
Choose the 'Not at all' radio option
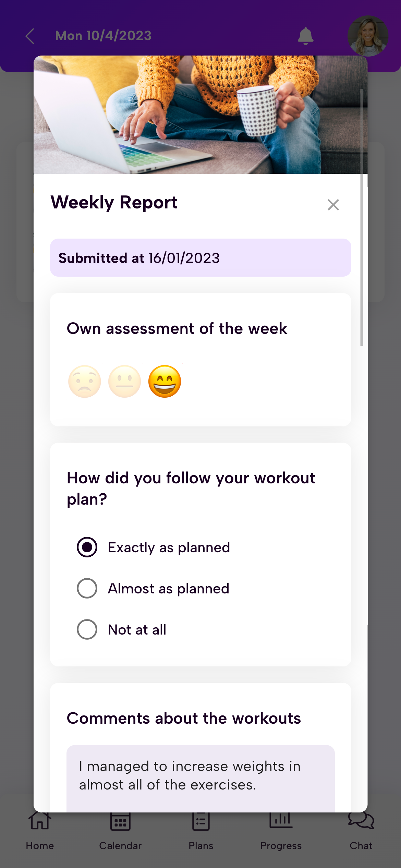click(x=87, y=629)
